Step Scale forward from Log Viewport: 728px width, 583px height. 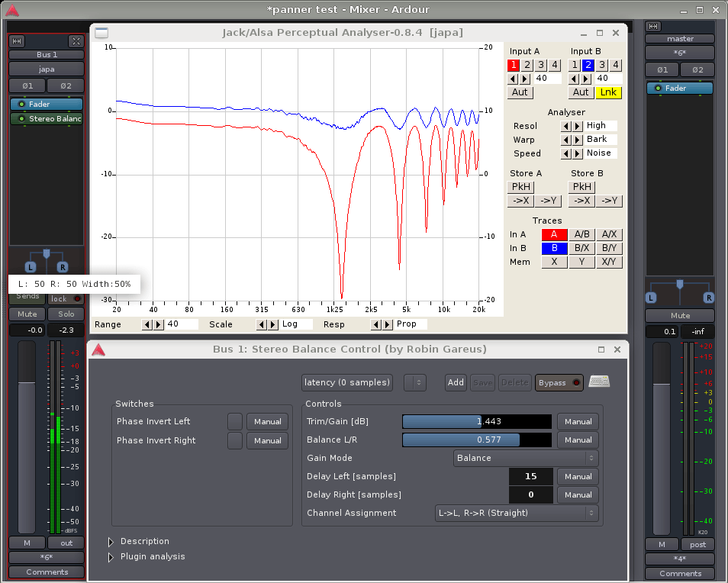tap(273, 324)
